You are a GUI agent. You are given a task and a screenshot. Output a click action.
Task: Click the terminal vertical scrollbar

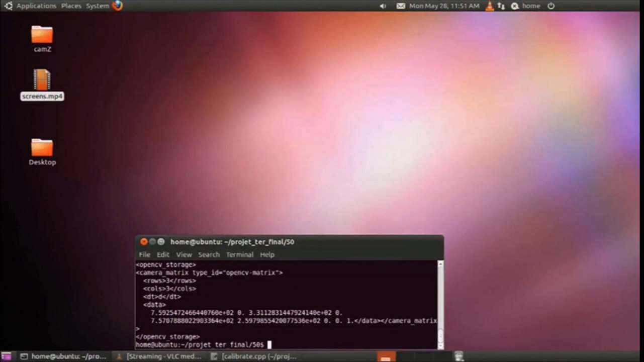441,305
